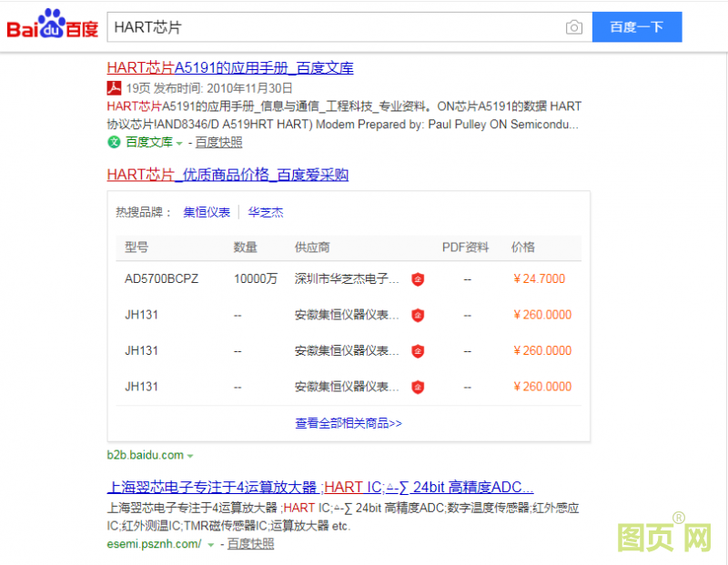Click the red shield icon in AD5700BCPZ row
The width and height of the screenshot is (728, 565).
pyautogui.click(x=418, y=279)
